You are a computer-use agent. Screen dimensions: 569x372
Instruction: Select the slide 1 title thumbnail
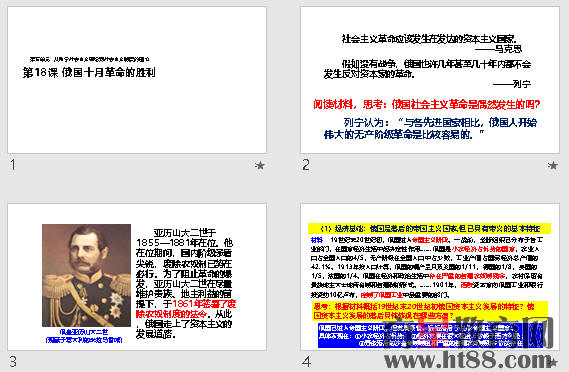point(137,80)
